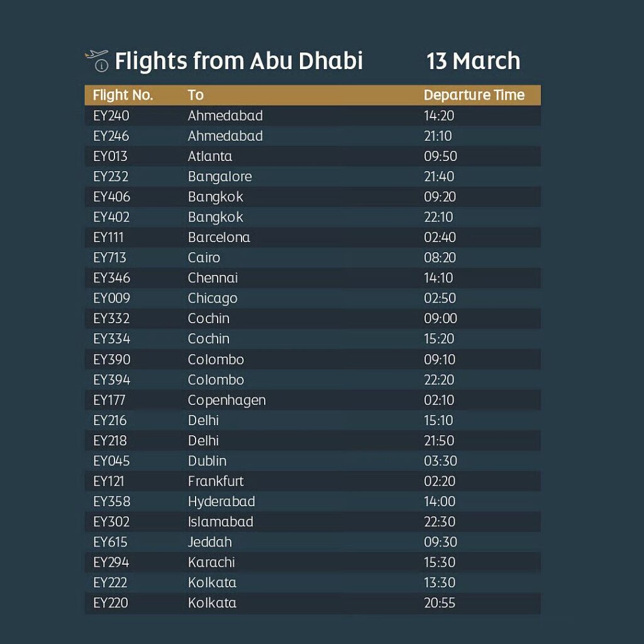Click the To column header

pyautogui.click(x=196, y=95)
